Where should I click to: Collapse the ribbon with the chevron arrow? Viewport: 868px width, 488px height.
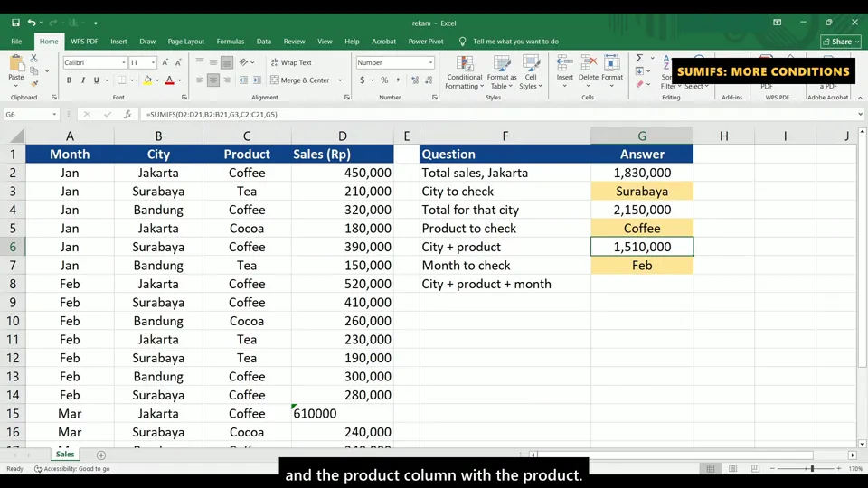(860, 98)
